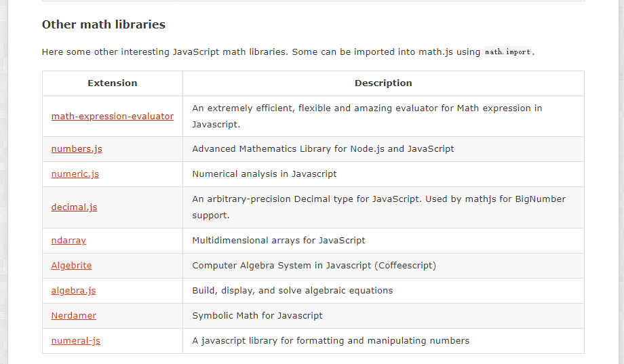Image resolution: width=624 pixels, height=364 pixels.
Task: Open the numbers.js library link
Action: coord(77,148)
